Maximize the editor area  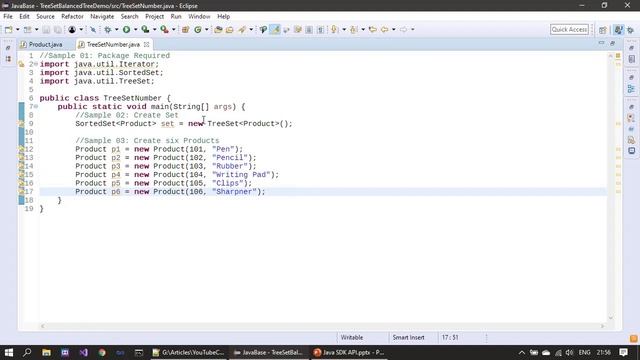pos(613,43)
